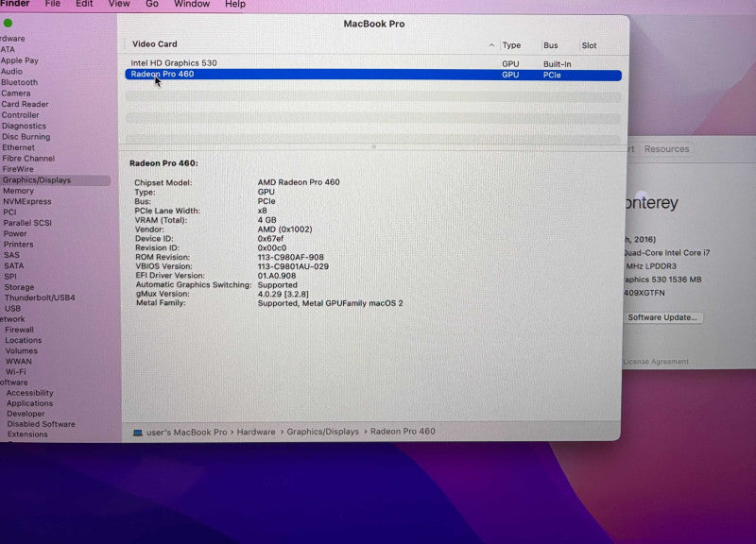Select Locations in the sidebar
Screen dimensions: 756x544
(x=23, y=340)
